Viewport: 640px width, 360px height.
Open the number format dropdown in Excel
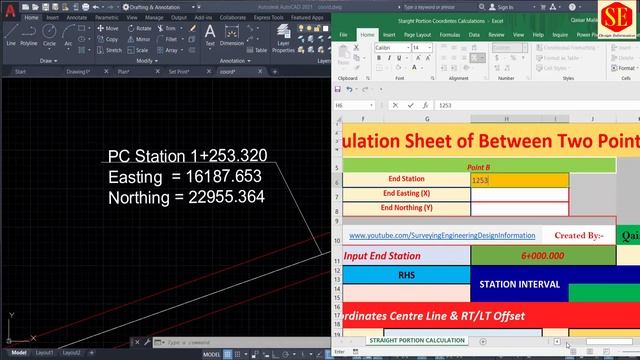pyautogui.click(x=525, y=48)
